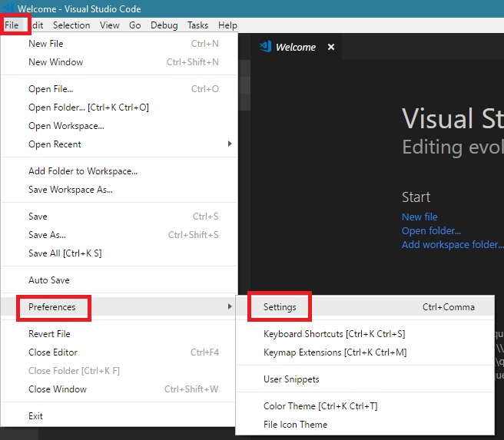Expand the Preferences submenu arrow

click(230, 307)
